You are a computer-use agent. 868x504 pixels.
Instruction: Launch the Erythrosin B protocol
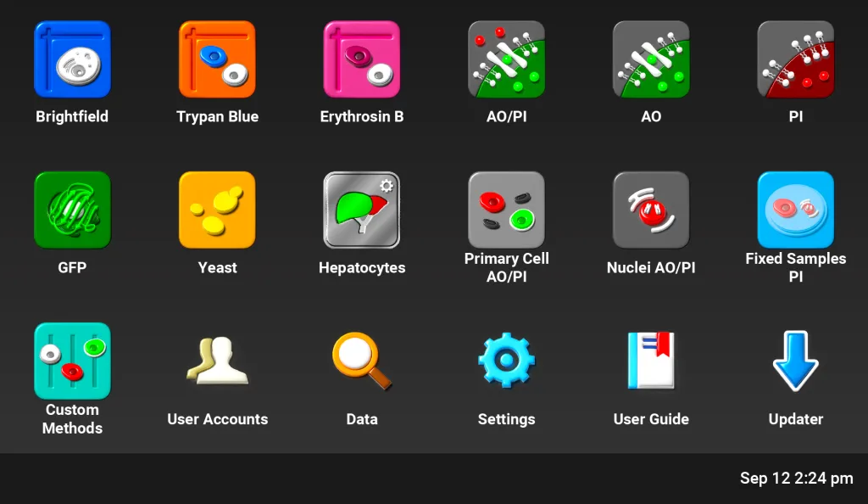pos(362,59)
